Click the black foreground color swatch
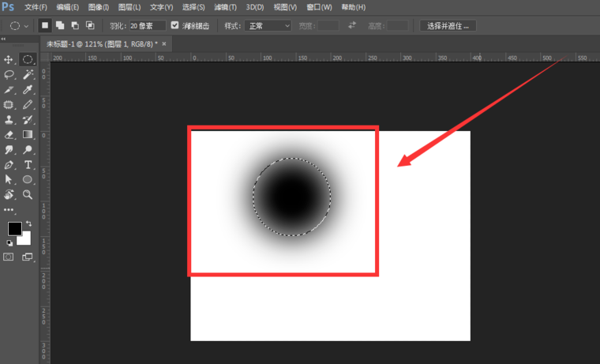The width and height of the screenshot is (600, 364). pyautogui.click(x=14, y=229)
